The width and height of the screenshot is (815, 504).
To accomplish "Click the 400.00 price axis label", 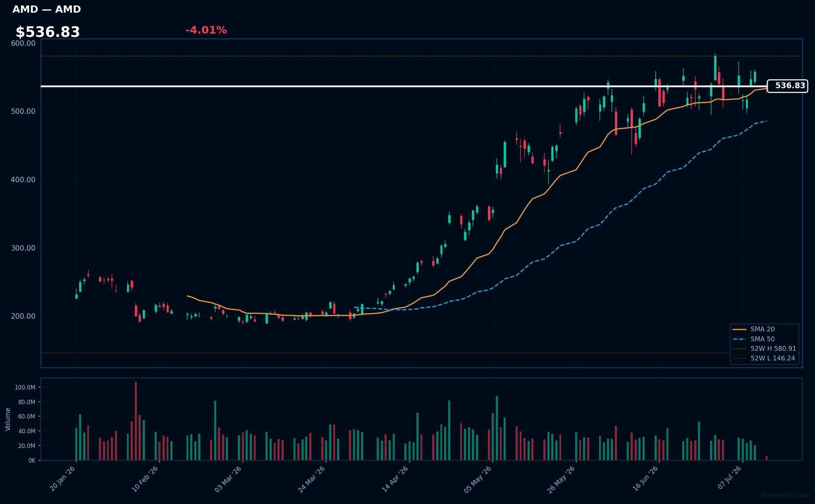I will 23,180.
